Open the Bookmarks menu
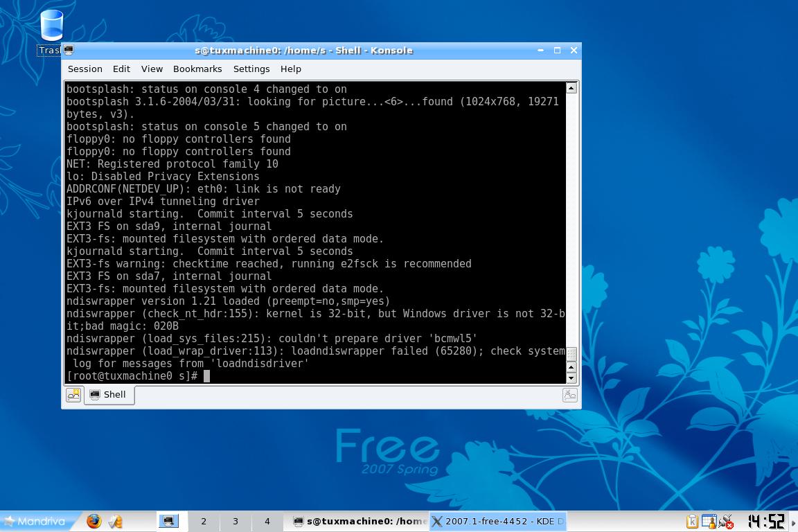Viewport: 798px width, 532px height. (x=197, y=69)
